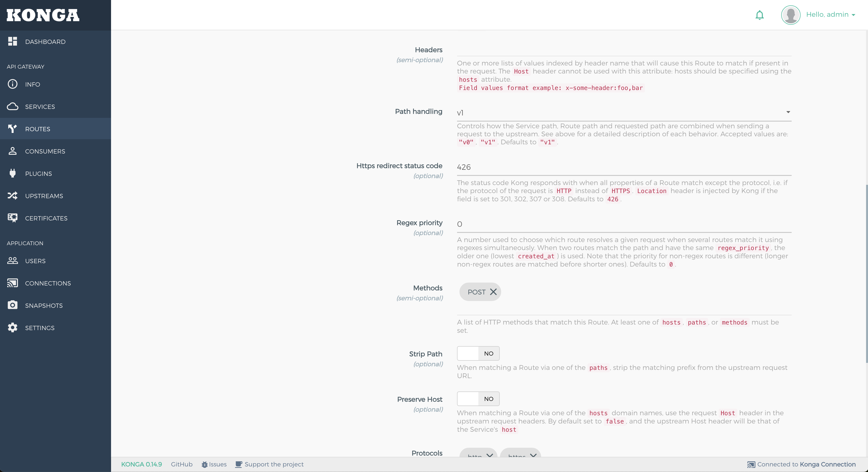Click the Settings gear icon
This screenshot has height=472, width=868.
[x=12, y=327]
